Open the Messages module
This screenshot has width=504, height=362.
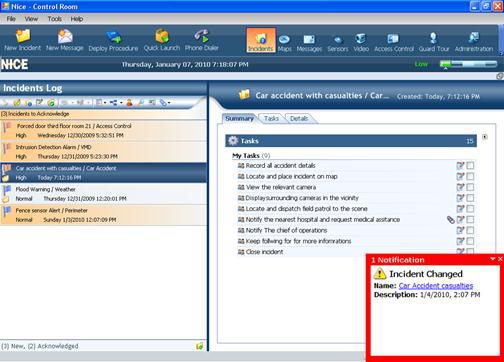click(309, 43)
